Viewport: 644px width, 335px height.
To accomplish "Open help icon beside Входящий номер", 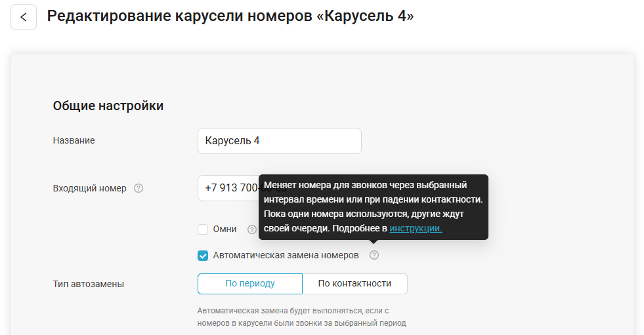I will 139,188.
